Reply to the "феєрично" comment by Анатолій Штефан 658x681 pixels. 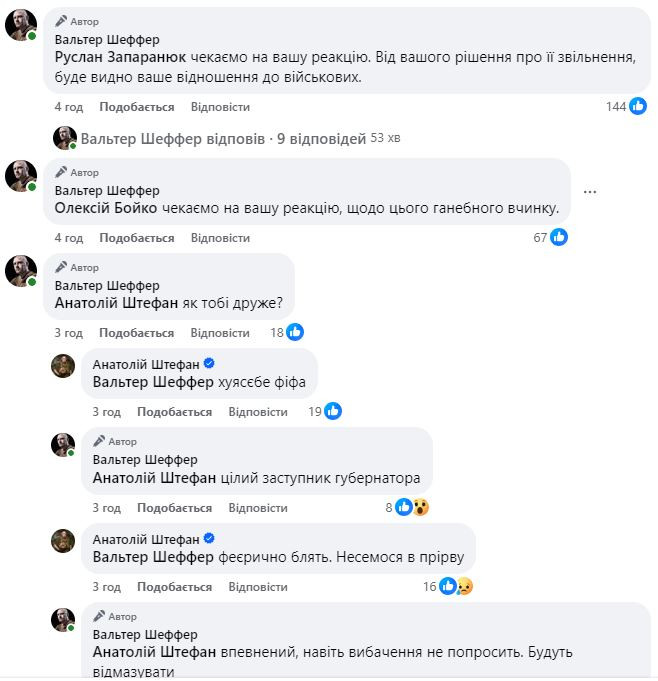pos(257,587)
